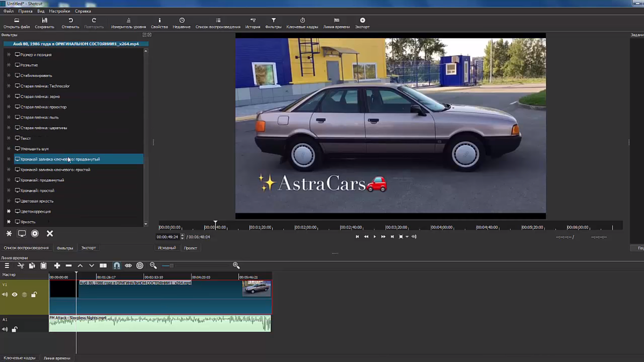Open the player zoom dropdown arrow
Viewport: 644px width, 362px height.
pyautogui.click(x=407, y=237)
